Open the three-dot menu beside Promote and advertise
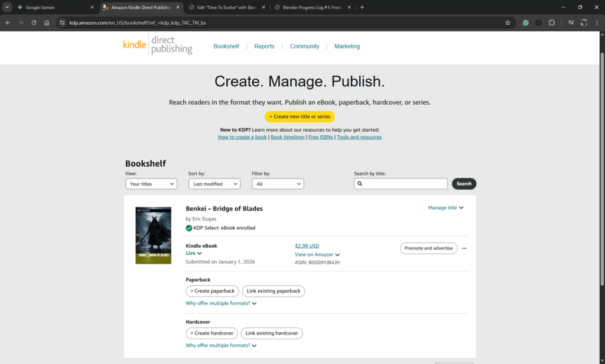The image size is (605, 364). click(x=464, y=248)
